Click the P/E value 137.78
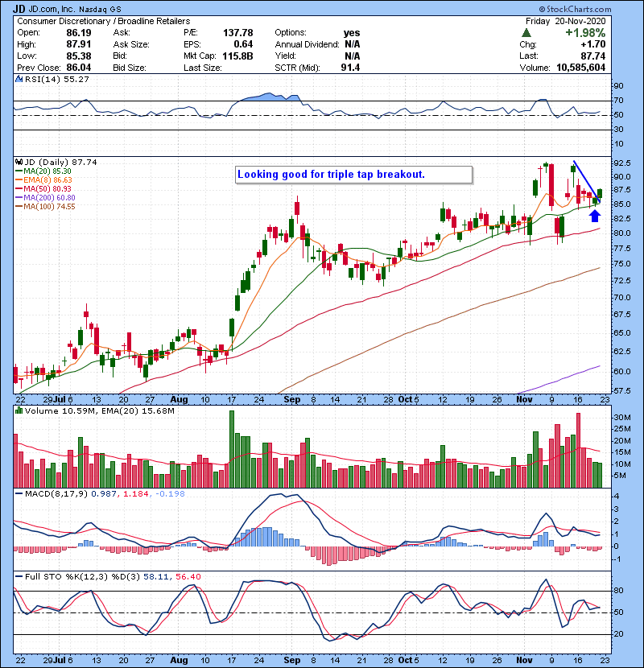The height and width of the screenshot is (668, 644). point(237,33)
